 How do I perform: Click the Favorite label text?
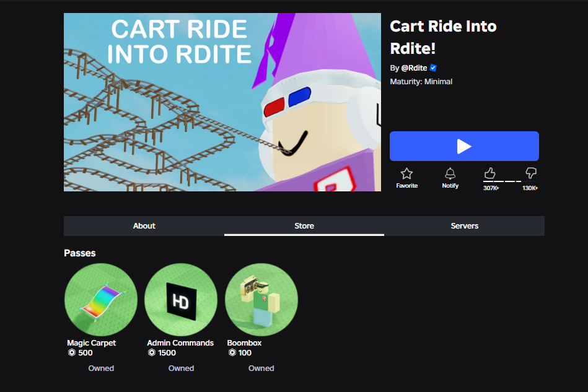[407, 186]
